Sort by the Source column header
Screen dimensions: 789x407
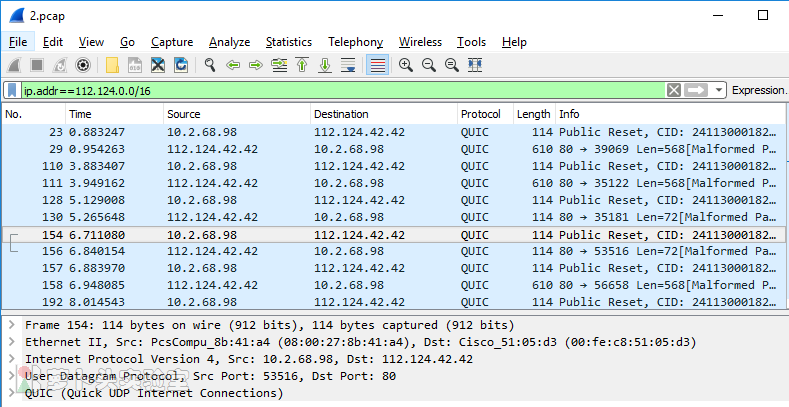tap(237, 114)
